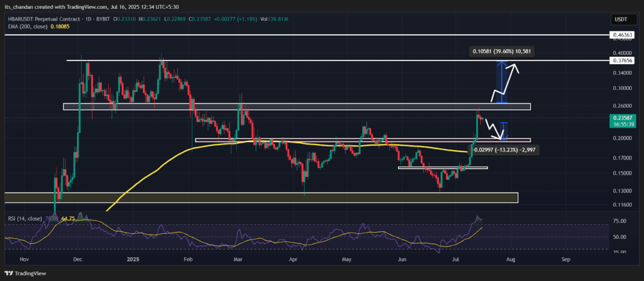Screen dimensions: 644x281
Task: Click the TradingView logo in the corner
Action: pyautogui.click(x=25, y=273)
